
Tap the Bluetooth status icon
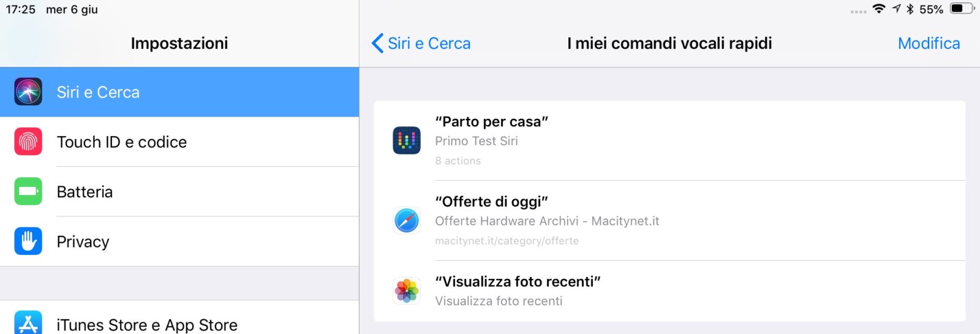(910, 9)
